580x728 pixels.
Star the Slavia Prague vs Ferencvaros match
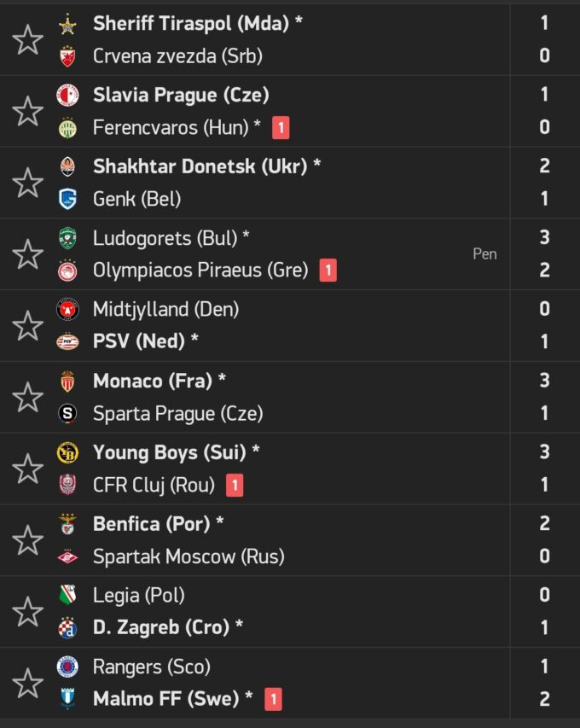pos(28,112)
